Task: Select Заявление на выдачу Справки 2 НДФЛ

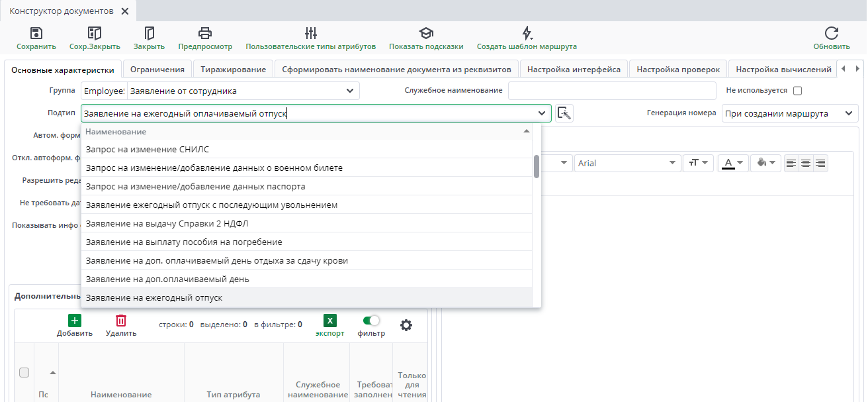Action: click(307, 223)
